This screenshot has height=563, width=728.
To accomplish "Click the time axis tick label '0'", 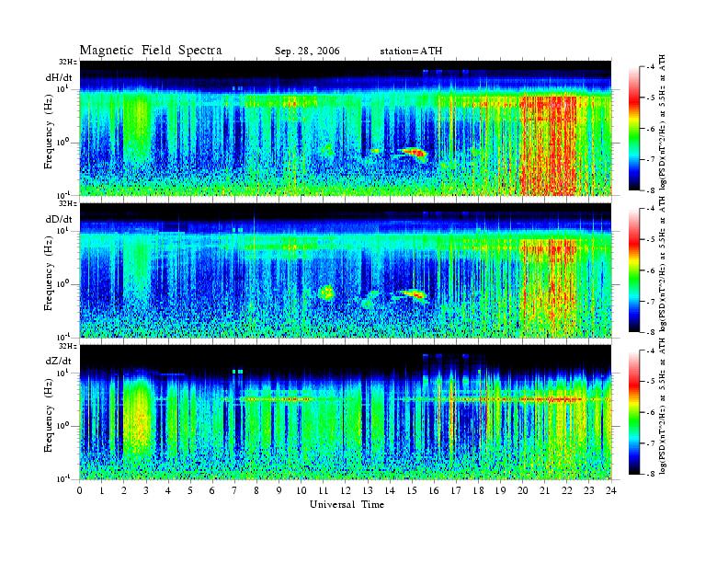I will coord(80,491).
